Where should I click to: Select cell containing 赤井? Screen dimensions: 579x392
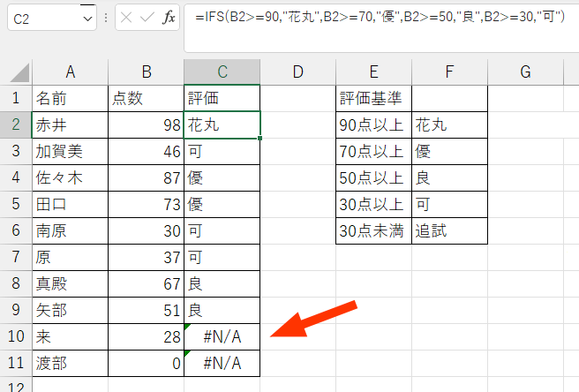coord(70,124)
